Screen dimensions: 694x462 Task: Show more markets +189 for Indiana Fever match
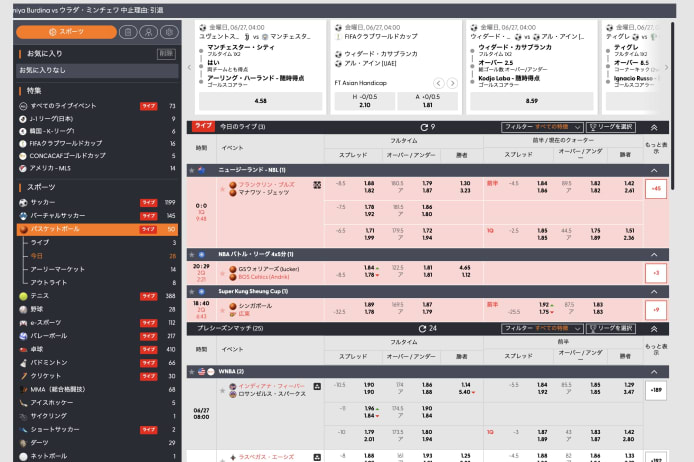656,390
